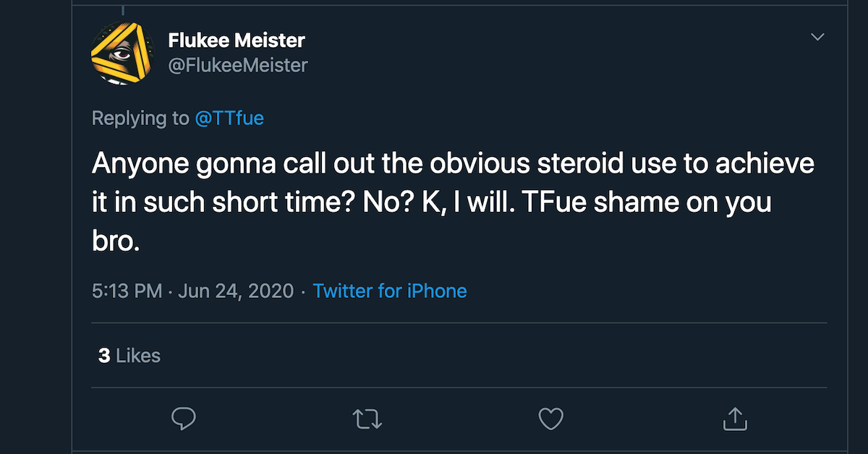
Task: Reply to the tweet using the speech bubble icon
Action: click(183, 418)
